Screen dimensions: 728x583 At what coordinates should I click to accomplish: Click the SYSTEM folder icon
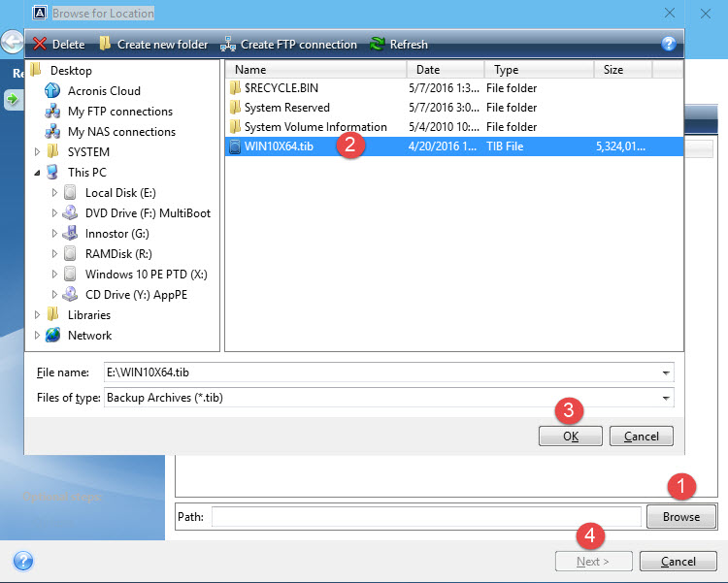[53, 151]
